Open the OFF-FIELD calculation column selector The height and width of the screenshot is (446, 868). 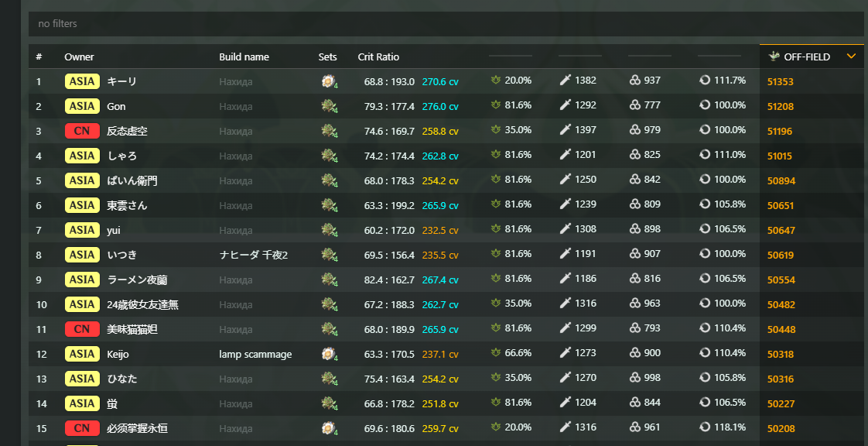click(x=807, y=57)
